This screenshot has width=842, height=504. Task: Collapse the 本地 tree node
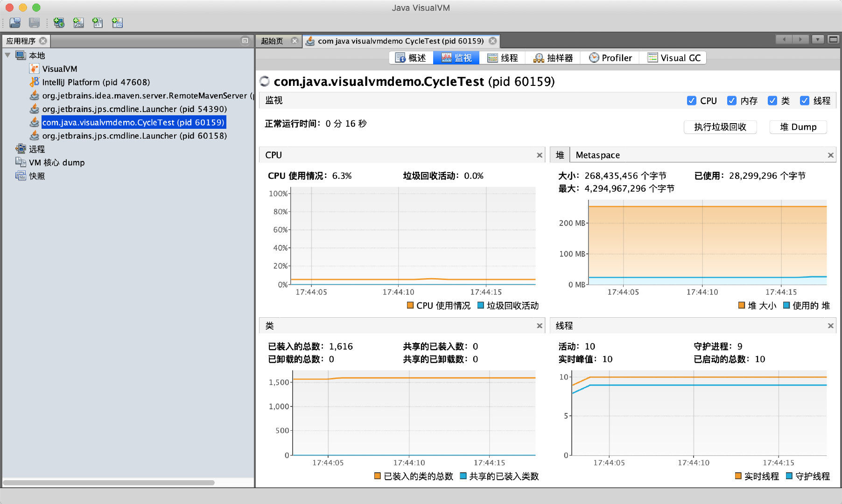pos(8,55)
